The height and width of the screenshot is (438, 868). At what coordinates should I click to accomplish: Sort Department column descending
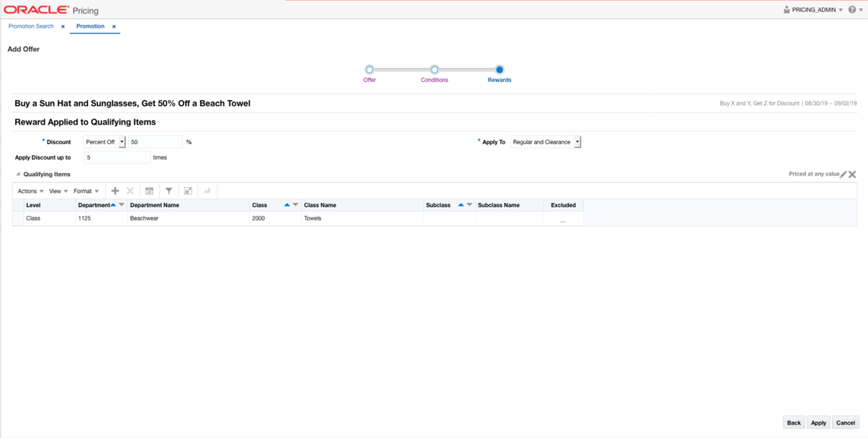pos(121,204)
